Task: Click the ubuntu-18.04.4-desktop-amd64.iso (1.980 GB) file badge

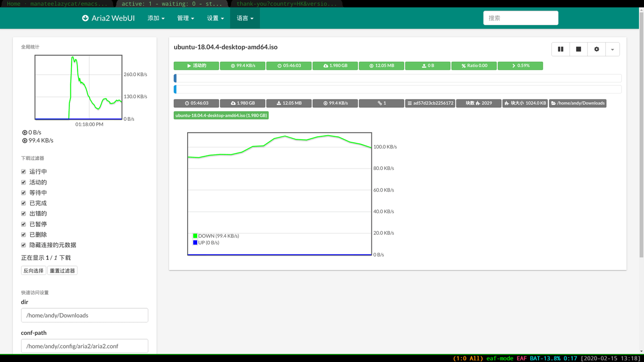Action: coord(221,115)
